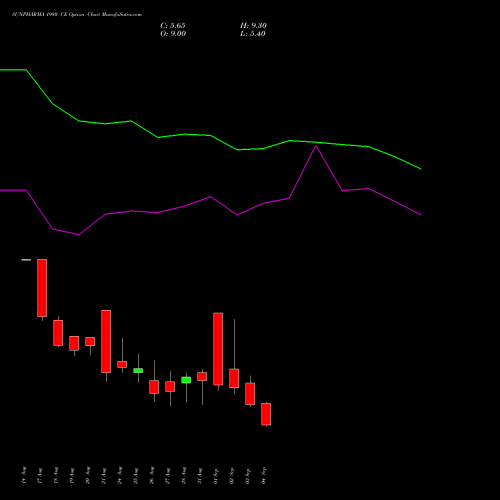Click the 25 Aug date label
The width and height of the screenshot is (500, 500).
(136, 475)
